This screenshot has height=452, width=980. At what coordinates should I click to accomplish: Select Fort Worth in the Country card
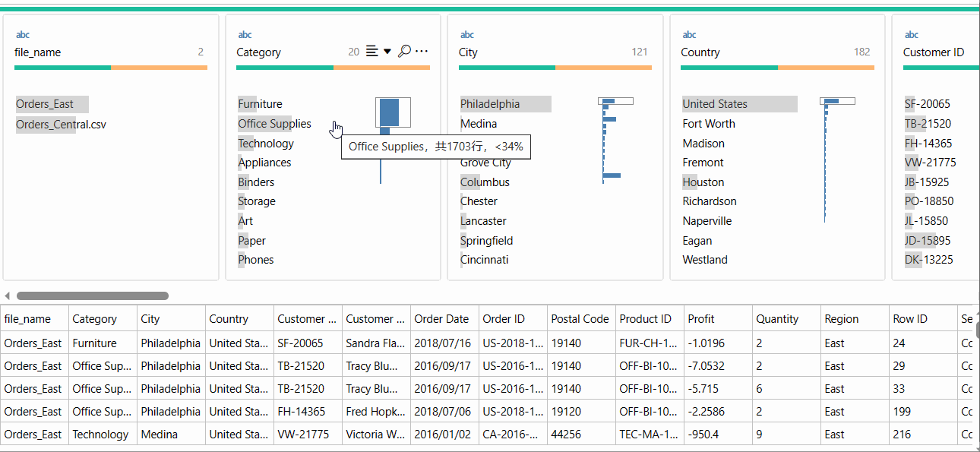[709, 124]
